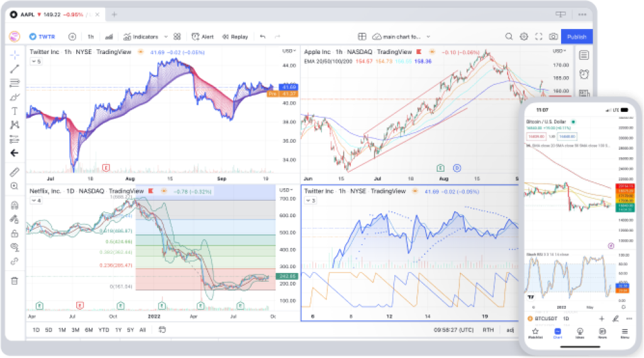This screenshot has height=358, width=644.
Task: Click the back arrow in left toolbar
Action: (x=14, y=153)
